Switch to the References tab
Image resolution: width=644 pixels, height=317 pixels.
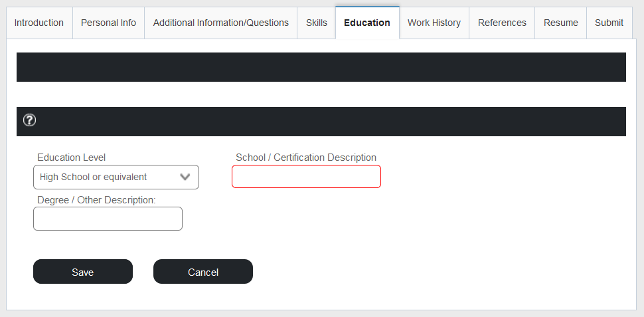tap(502, 23)
